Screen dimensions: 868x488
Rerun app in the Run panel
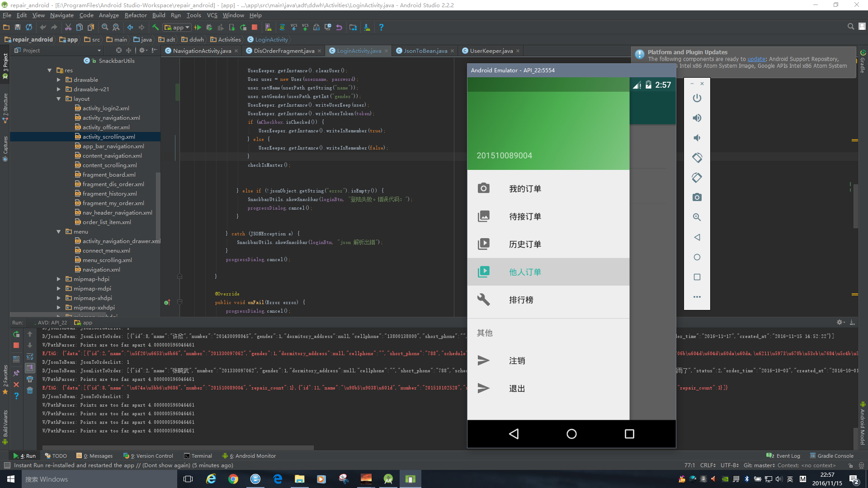(16, 334)
